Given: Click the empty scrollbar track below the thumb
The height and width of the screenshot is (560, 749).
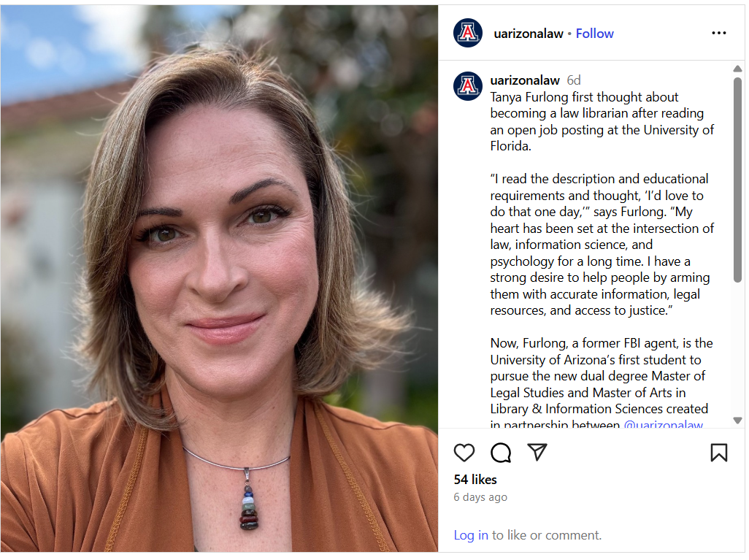Looking at the screenshot, I should (737, 350).
